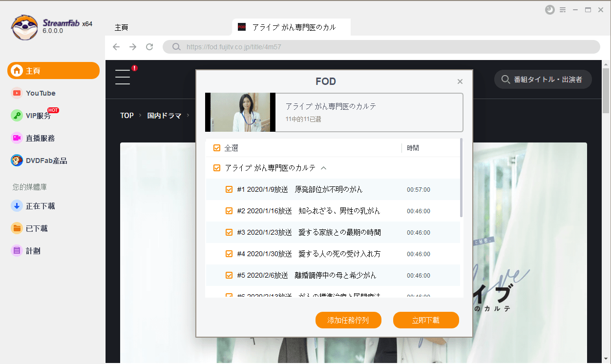Screen dimensions: 611x364
Task: Click 立即下載 button
Action: point(426,320)
